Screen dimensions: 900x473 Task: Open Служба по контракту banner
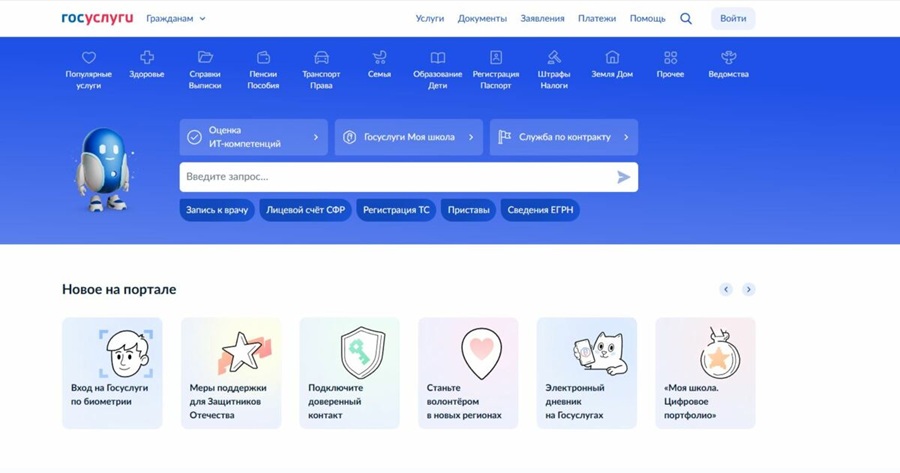(x=564, y=137)
